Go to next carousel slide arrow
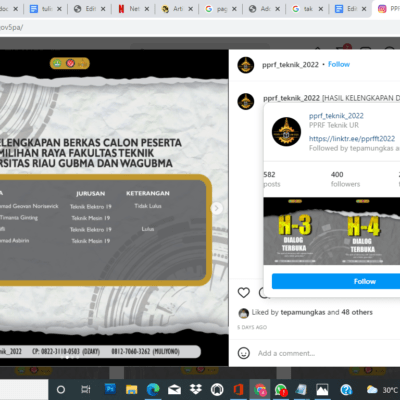Screen dimensions: 400x400 (x=217, y=208)
